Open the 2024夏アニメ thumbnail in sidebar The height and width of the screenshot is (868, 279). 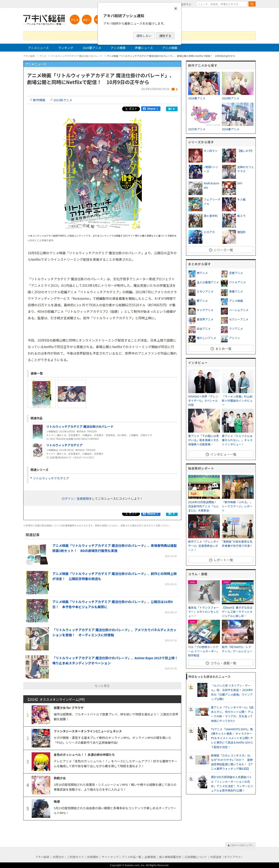coord(204,83)
